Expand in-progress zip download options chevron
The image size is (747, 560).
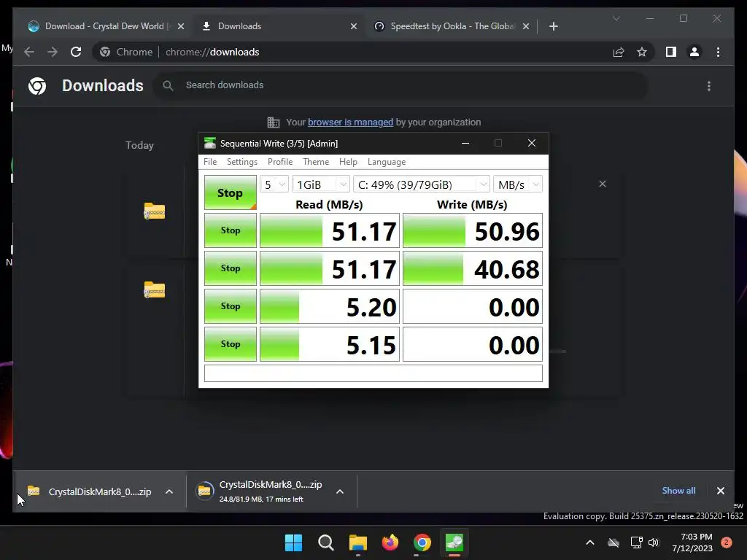click(x=340, y=491)
